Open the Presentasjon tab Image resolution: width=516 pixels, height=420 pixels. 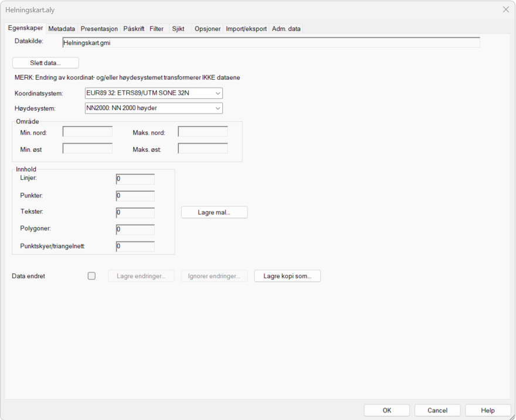(99, 29)
